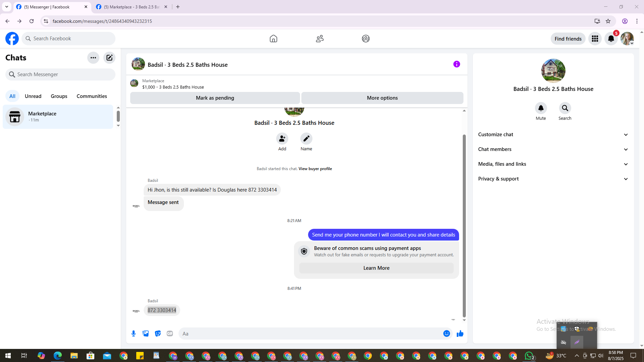Screen dimensions: 644x362
Task: Open the Facebook menu grid icon
Action: point(595,39)
